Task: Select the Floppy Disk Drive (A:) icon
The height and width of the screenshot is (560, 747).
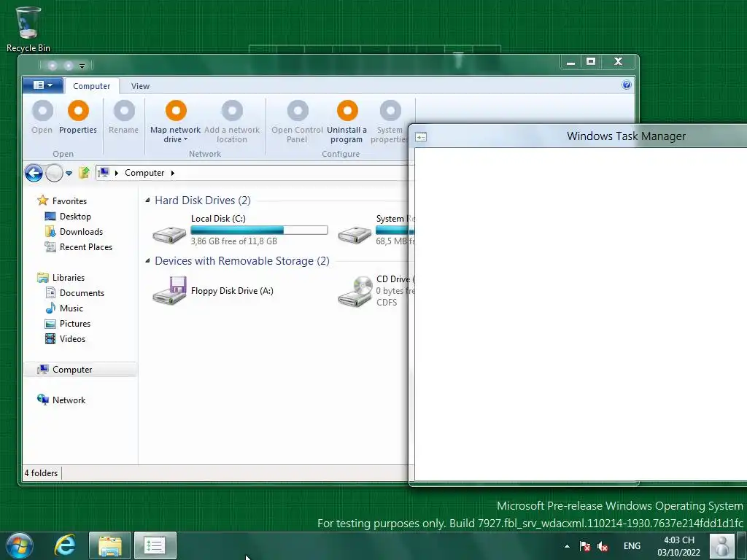Action: (x=169, y=290)
